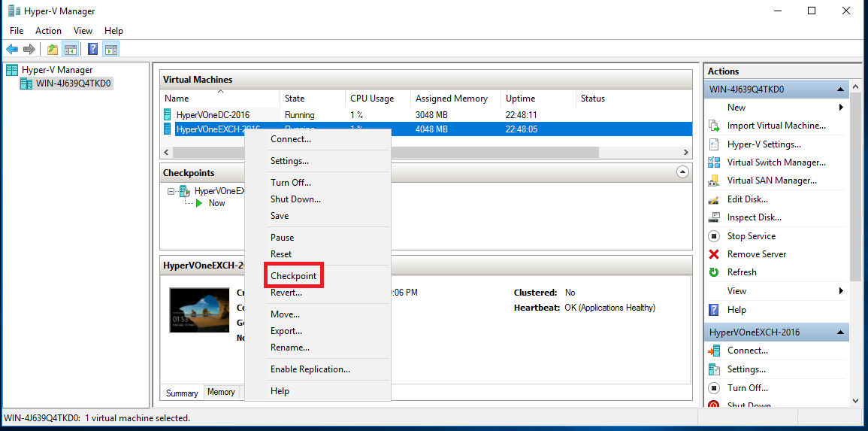This screenshot has width=868, height=431.
Task: Sort by the CPU Usage column header
Action: [372, 99]
